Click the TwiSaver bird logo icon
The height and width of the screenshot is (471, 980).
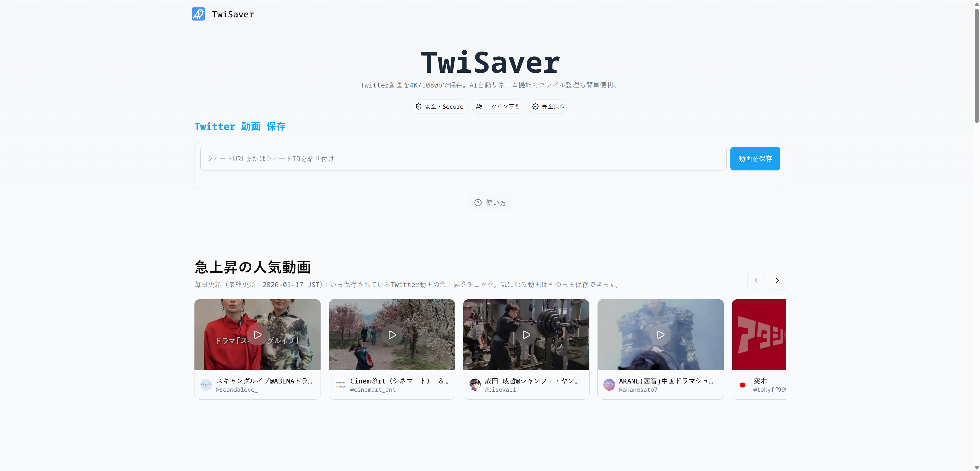click(198, 14)
